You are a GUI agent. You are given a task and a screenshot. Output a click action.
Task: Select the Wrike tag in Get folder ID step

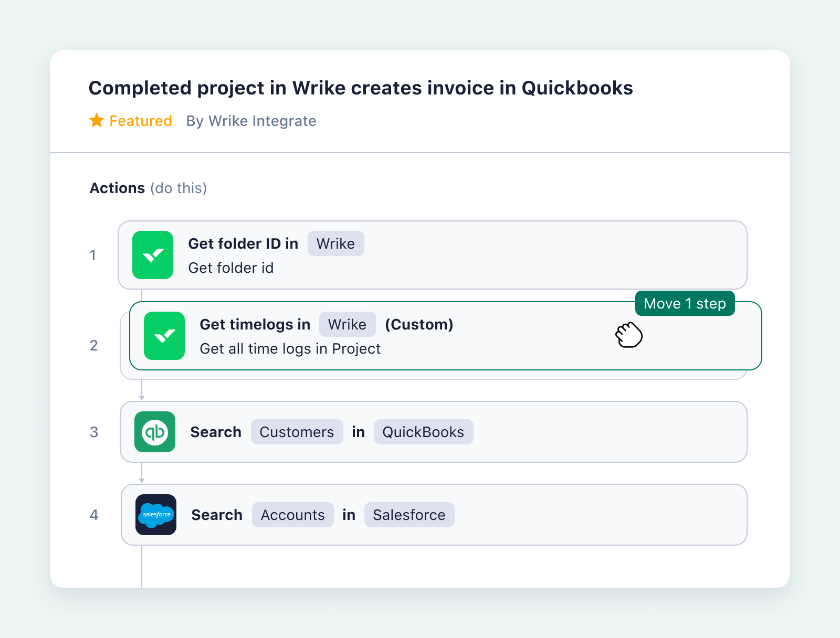point(336,243)
